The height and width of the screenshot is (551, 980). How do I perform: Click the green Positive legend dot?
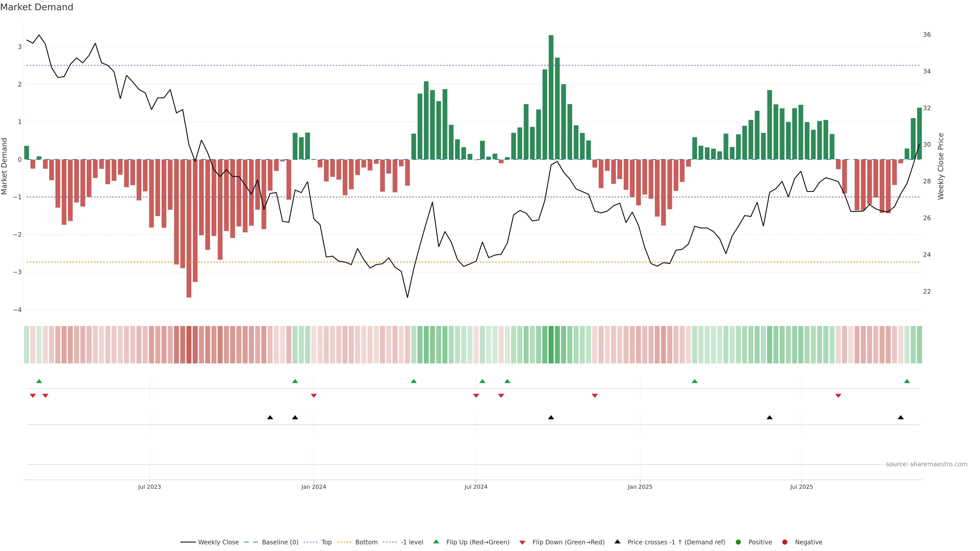tap(738, 542)
